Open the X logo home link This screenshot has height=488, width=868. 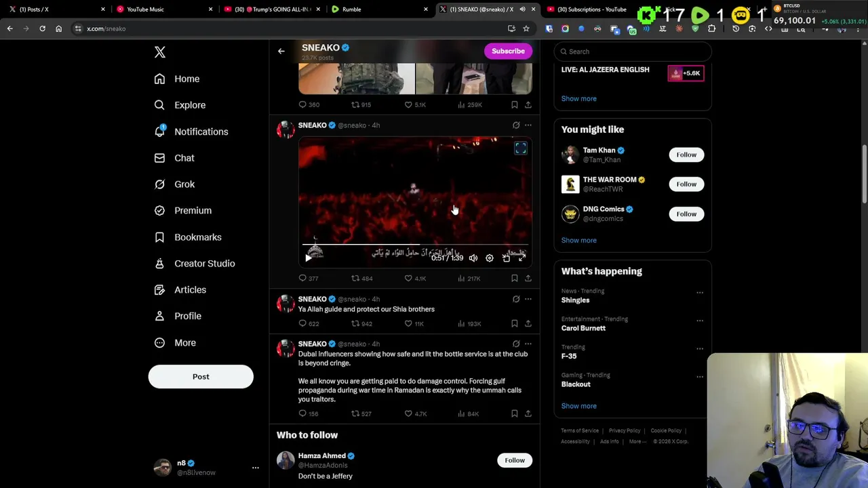(x=160, y=52)
